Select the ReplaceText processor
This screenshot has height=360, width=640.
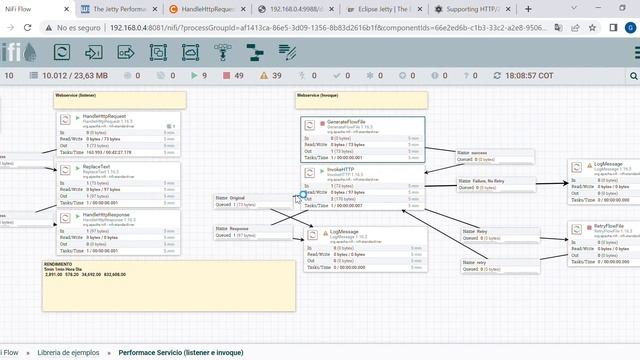(118, 184)
